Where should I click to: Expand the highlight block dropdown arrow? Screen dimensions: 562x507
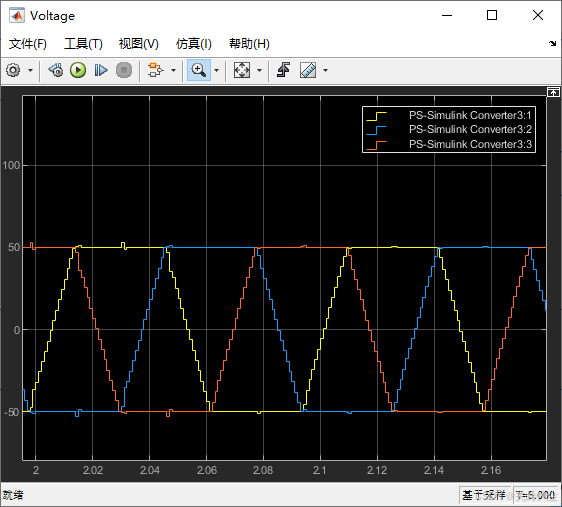point(173,70)
